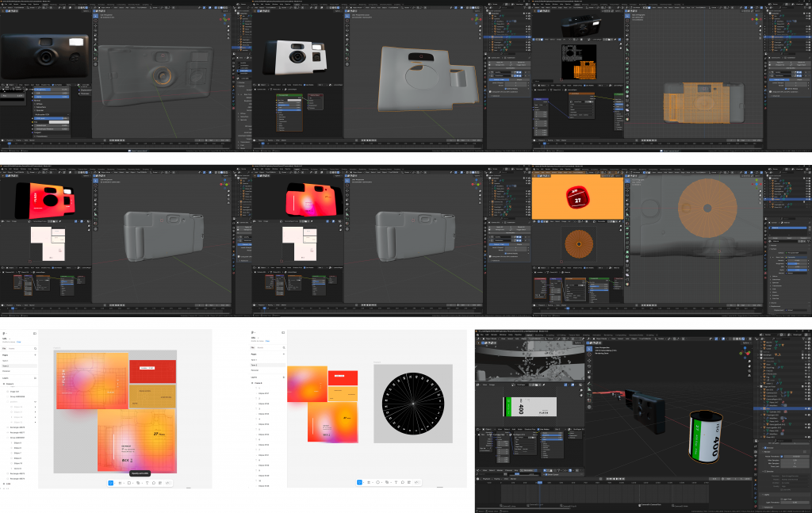Click the blue playhead on the film roll timeline
The image size is (812, 513).
pyautogui.click(x=540, y=481)
